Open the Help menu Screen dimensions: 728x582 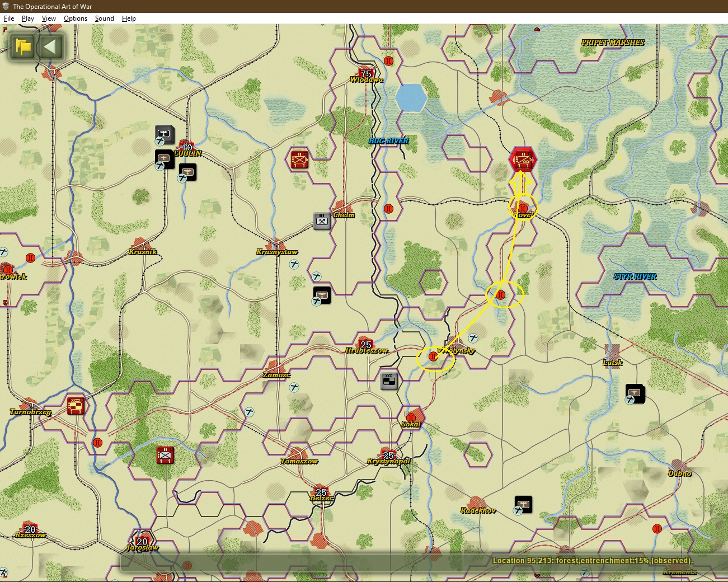(x=129, y=18)
